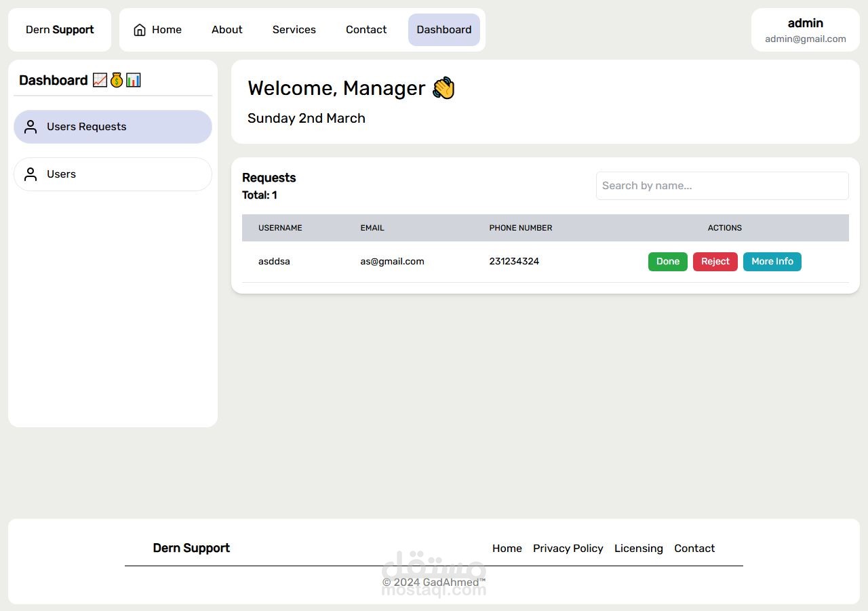Image resolution: width=868 pixels, height=611 pixels.
Task: Click the money bag emoji in sidebar header
Action: tap(117, 80)
